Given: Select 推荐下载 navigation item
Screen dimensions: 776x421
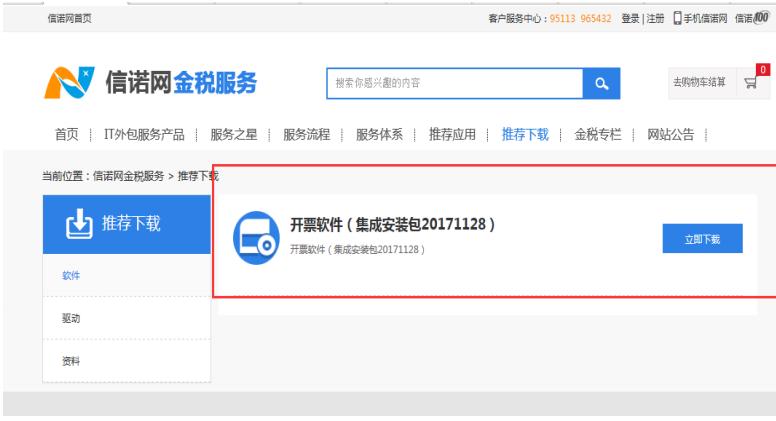Looking at the screenshot, I should click(525, 135).
